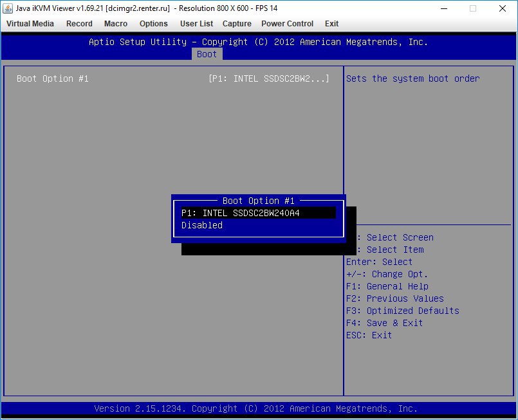Click the Exit menu item

331,24
